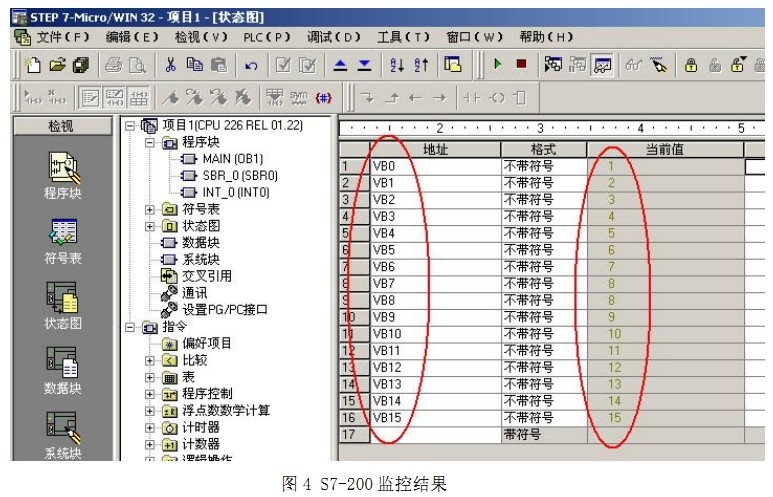Image resolution: width=773 pixels, height=497 pixels.
Task: Click the 当前值 column header
Action: (x=665, y=149)
